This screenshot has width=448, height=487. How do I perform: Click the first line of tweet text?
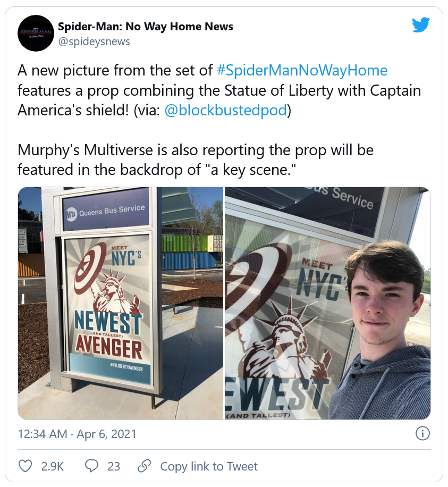tap(202, 70)
